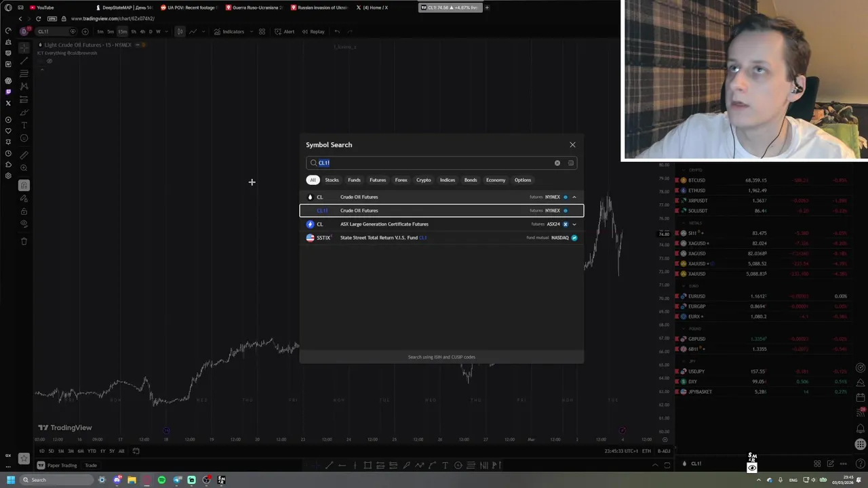Select the ruler measure tool

click(x=24, y=155)
